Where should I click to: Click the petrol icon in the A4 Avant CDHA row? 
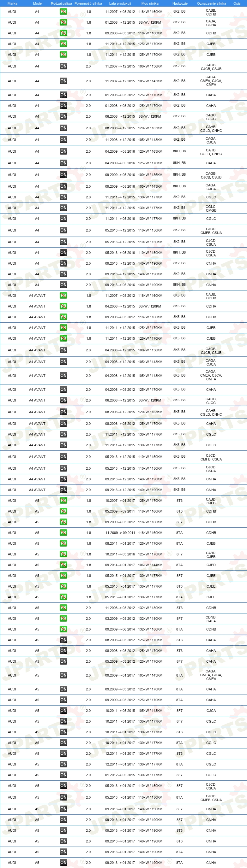pos(63,307)
